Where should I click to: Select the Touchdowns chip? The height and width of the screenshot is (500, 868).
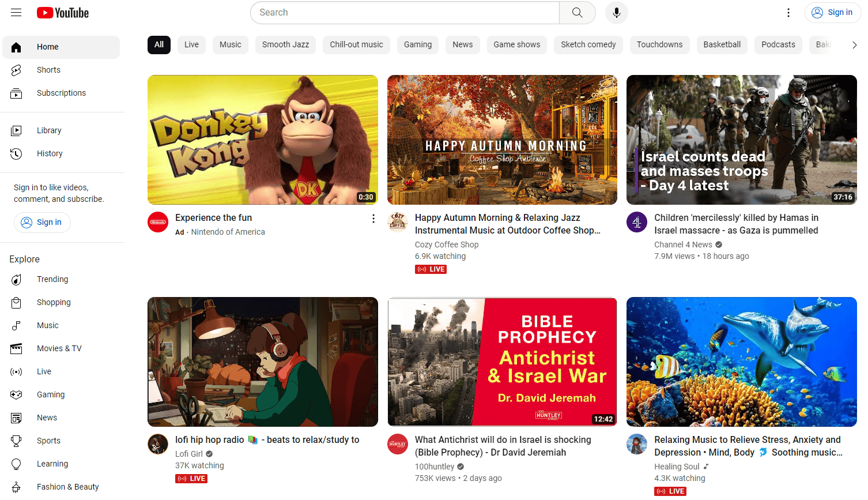(659, 44)
